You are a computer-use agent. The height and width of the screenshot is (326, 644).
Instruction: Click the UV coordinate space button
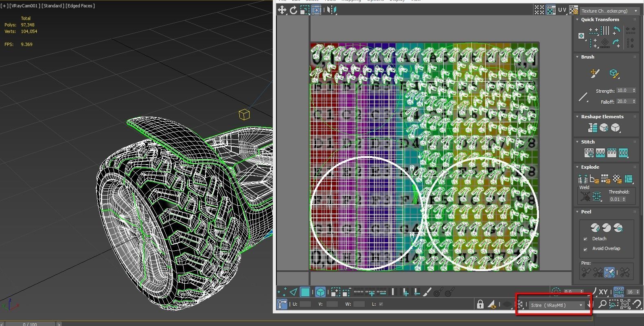pyautogui.click(x=562, y=10)
